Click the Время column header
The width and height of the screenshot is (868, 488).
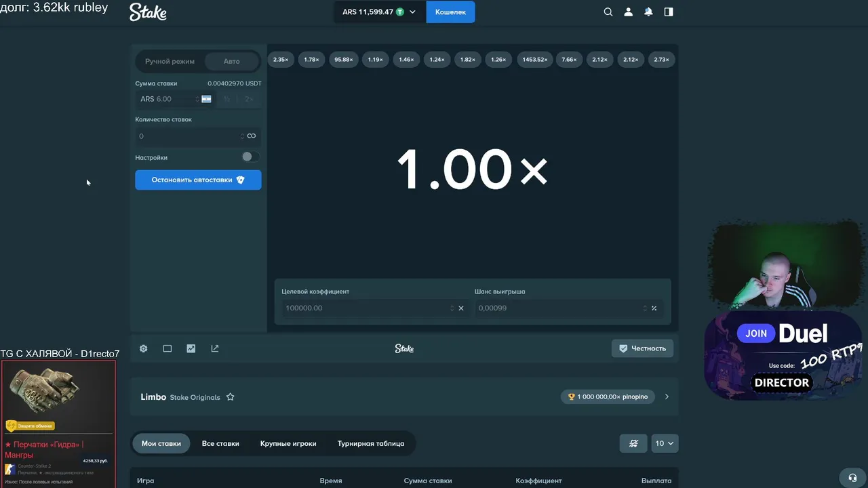(x=331, y=481)
